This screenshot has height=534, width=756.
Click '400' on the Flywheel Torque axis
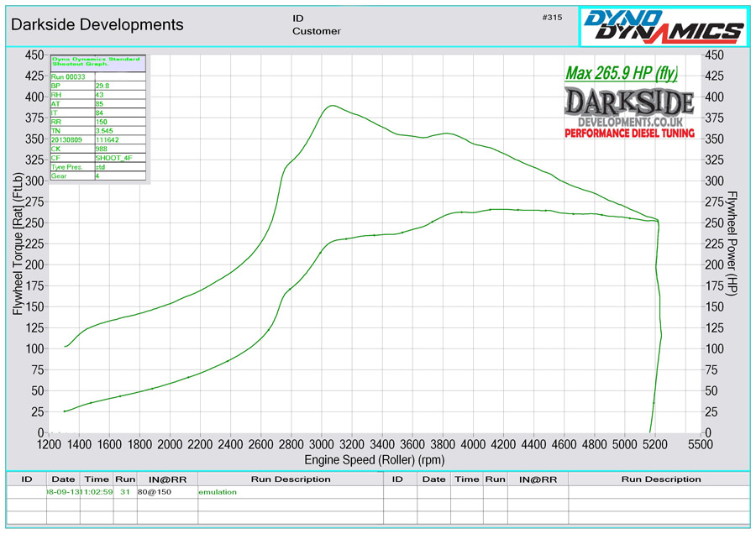click(x=34, y=97)
